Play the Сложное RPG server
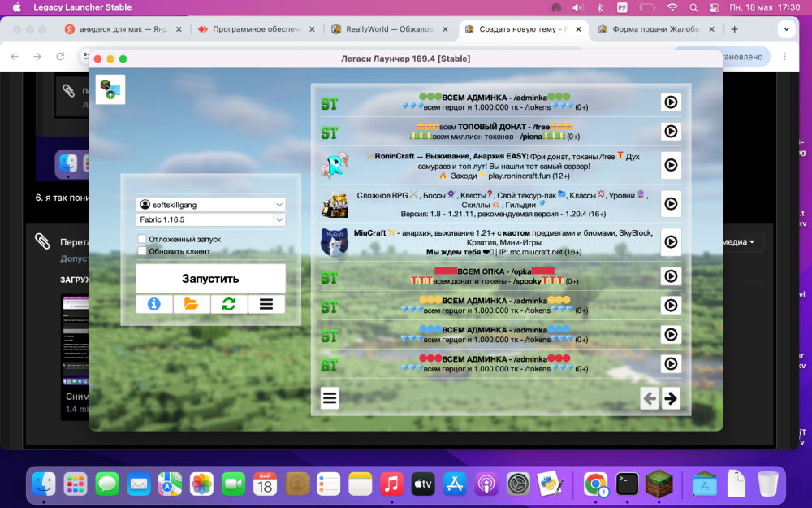The image size is (812, 508). pyautogui.click(x=671, y=204)
